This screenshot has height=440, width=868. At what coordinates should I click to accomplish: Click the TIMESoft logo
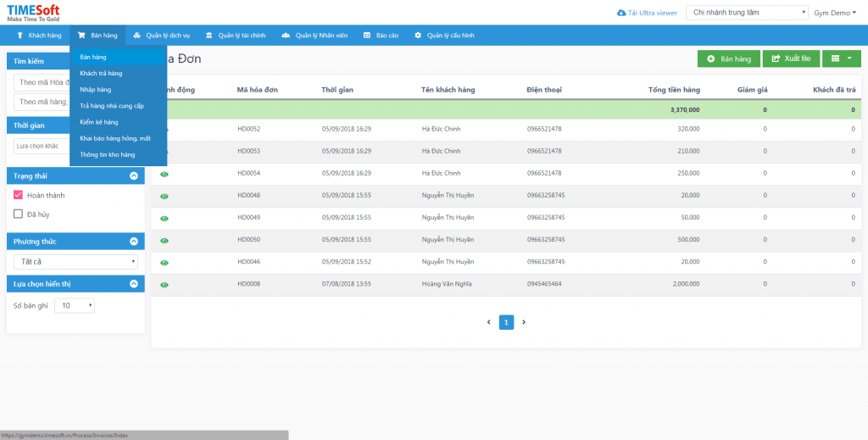pos(33,12)
